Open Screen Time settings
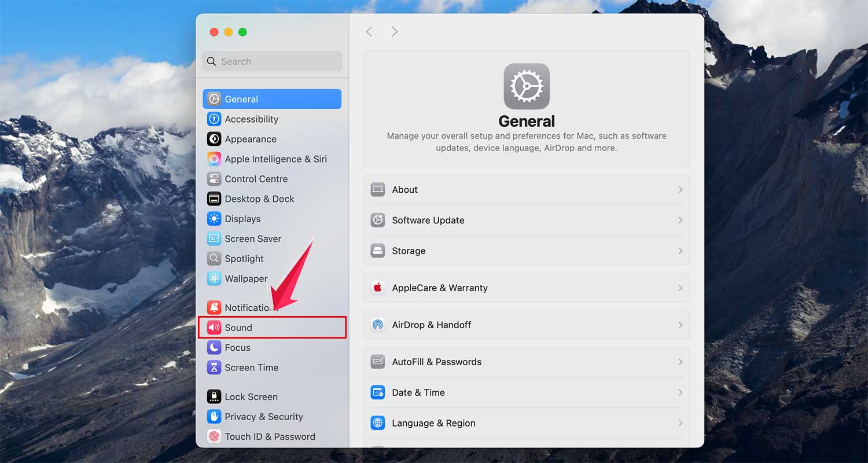 pos(251,368)
